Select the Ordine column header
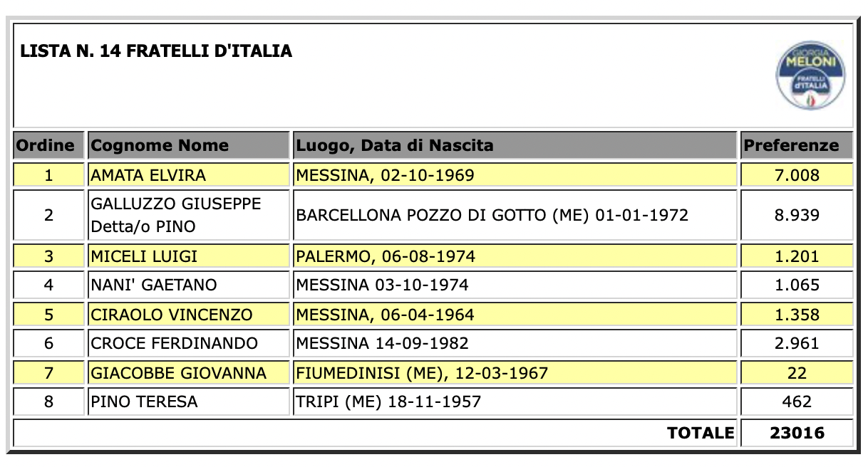Screen dimensions: 868x467 click(49, 145)
